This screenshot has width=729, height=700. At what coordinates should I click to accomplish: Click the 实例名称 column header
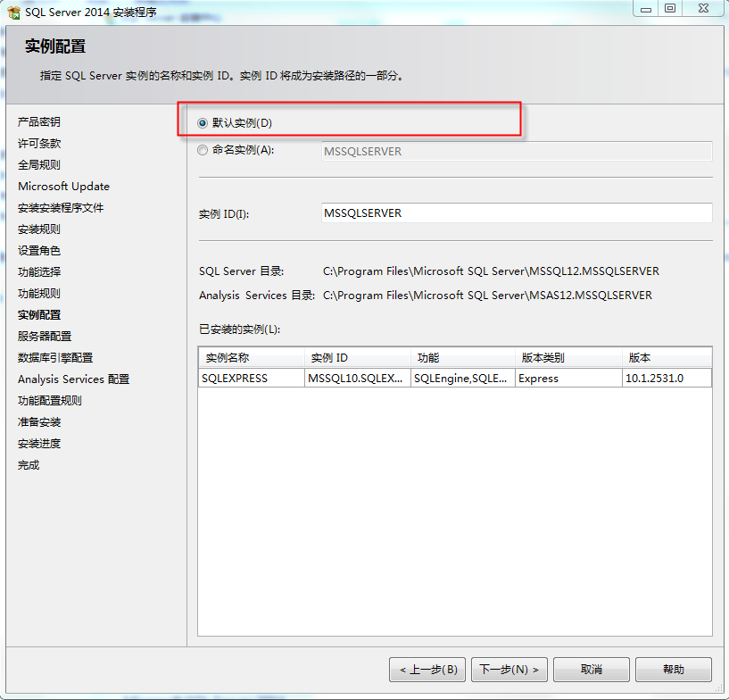[x=252, y=358]
